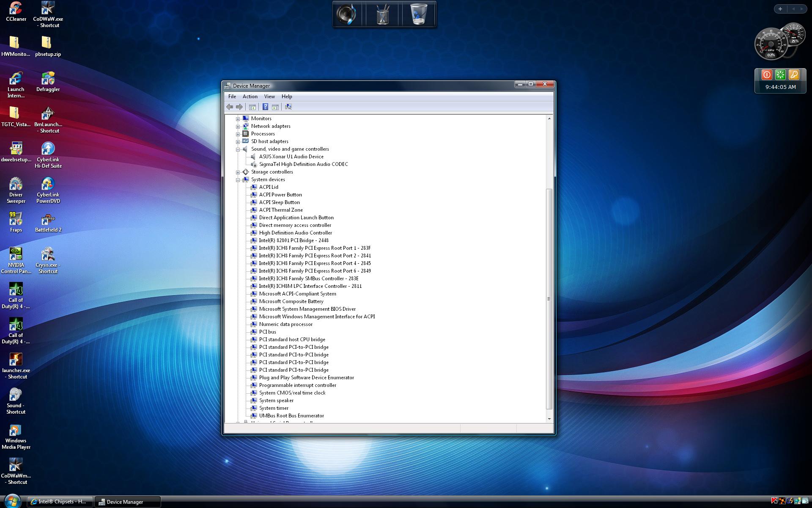Viewport: 812px width, 508px height.
Task: Click the show/hide console tree toolbar icon
Action: coord(252,107)
